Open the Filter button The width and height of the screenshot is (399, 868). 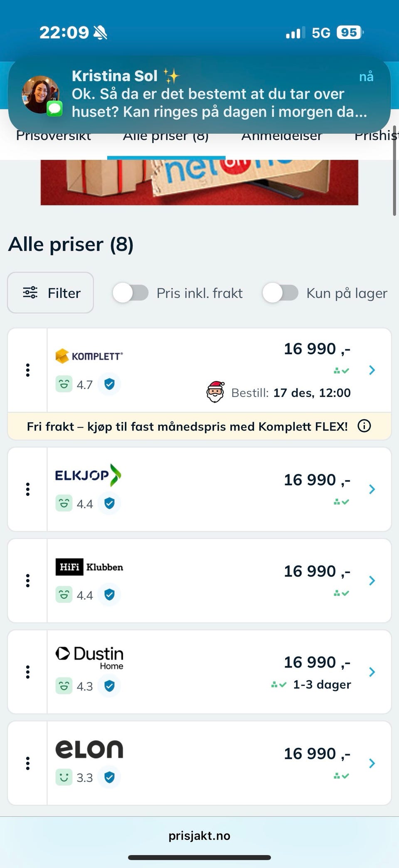click(x=50, y=293)
